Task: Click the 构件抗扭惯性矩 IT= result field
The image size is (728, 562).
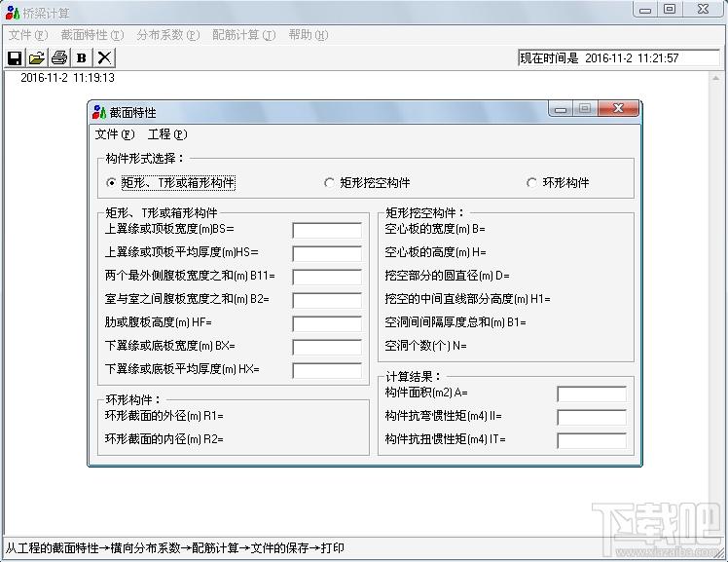Action: (x=592, y=440)
